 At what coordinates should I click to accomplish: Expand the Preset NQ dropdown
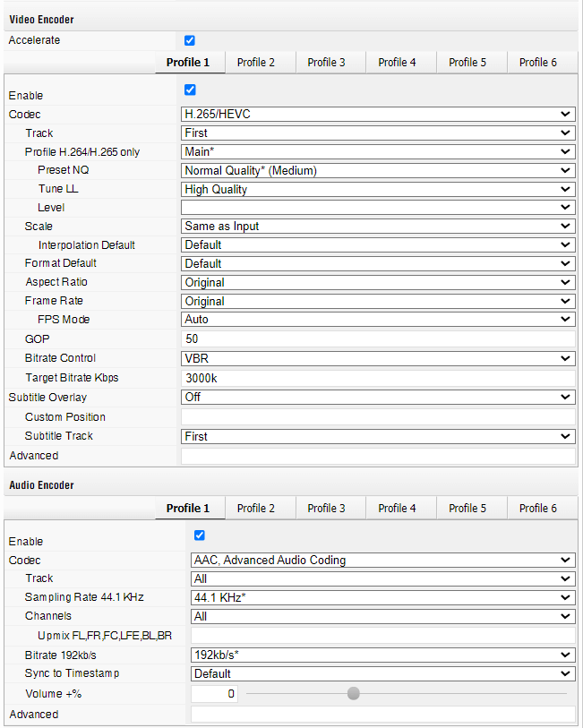click(377, 170)
